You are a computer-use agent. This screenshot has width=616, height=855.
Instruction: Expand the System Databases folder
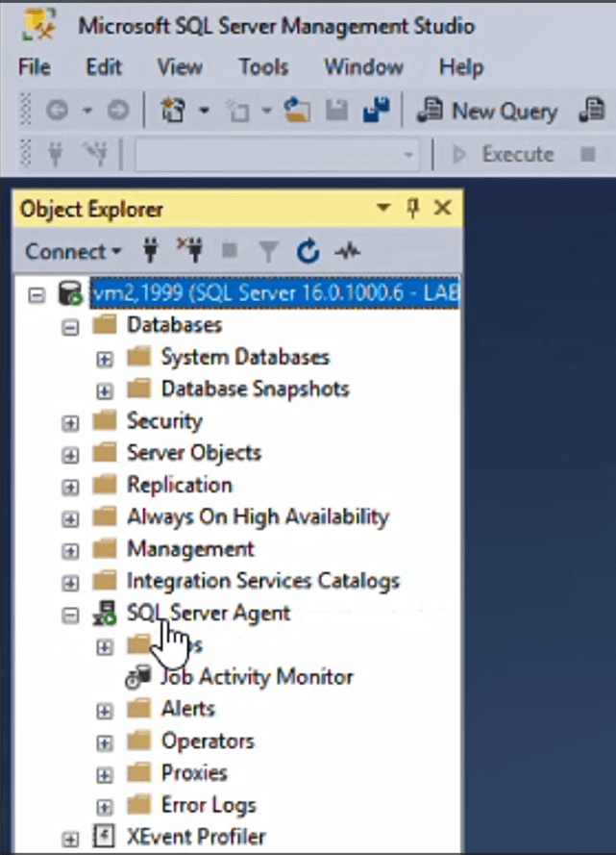click(x=105, y=358)
